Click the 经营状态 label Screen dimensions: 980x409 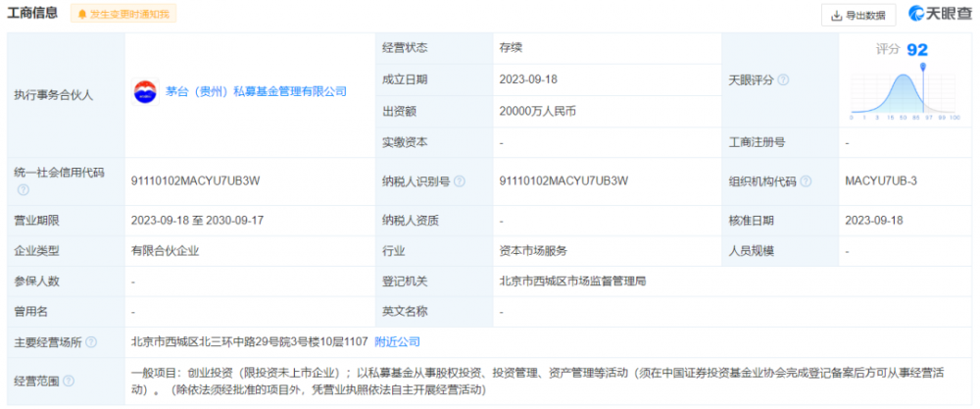pos(405,48)
